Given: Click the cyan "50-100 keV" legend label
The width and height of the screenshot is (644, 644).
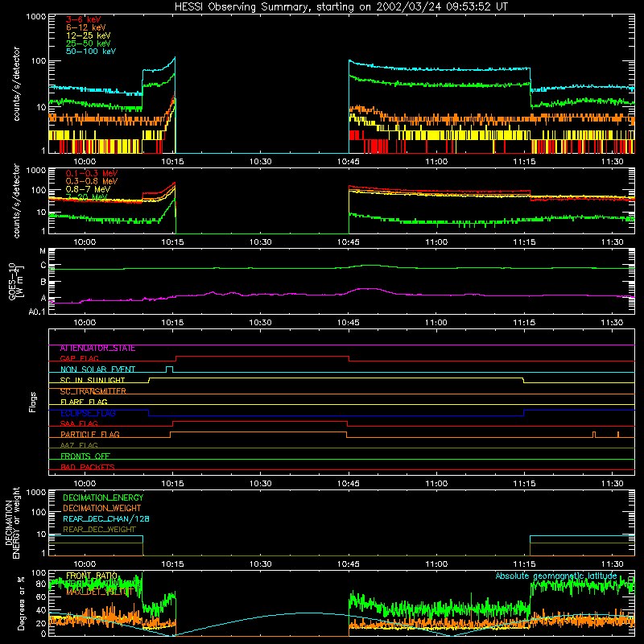Looking at the screenshot, I should pyautogui.click(x=91, y=52).
